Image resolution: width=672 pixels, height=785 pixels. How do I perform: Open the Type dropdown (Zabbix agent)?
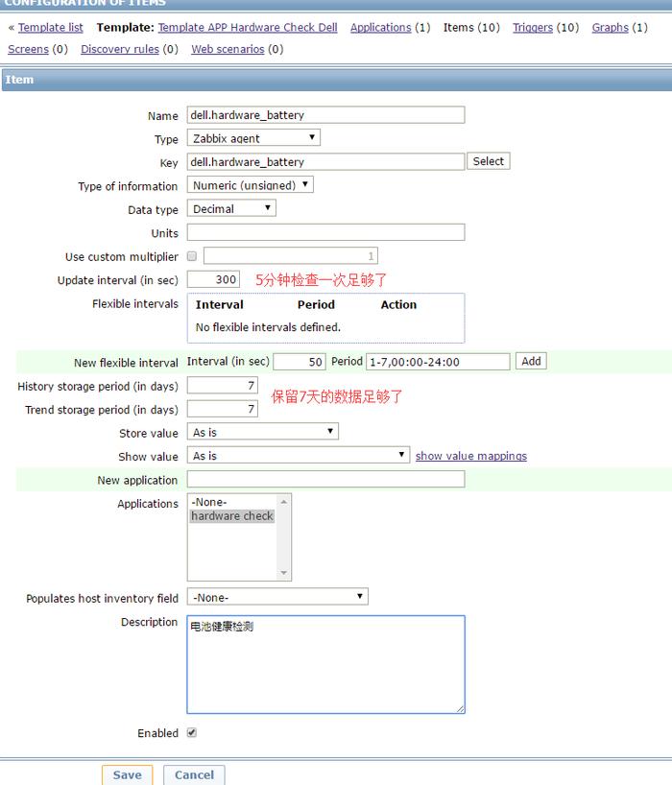pyautogui.click(x=253, y=138)
